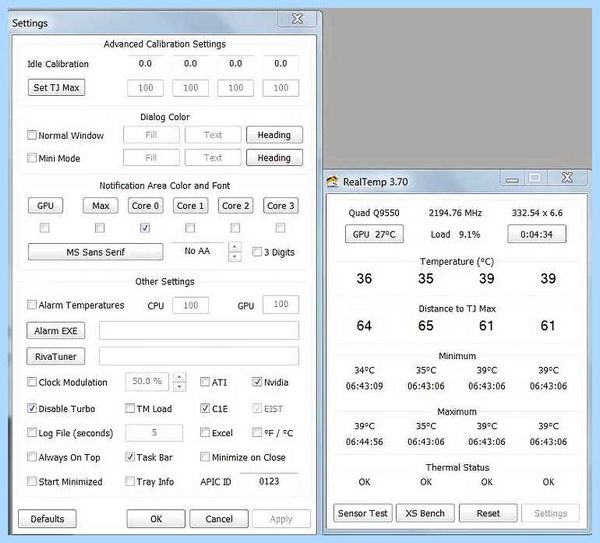Click the Normal Window Heading button
The image size is (600, 543).
click(274, 135)
